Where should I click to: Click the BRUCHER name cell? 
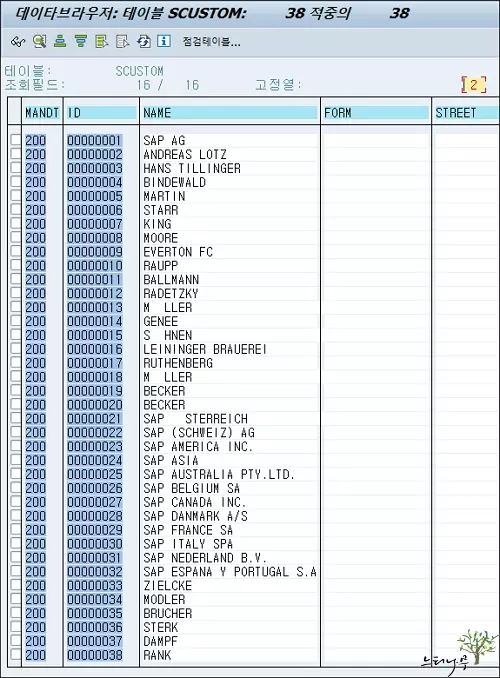[168, 613]
